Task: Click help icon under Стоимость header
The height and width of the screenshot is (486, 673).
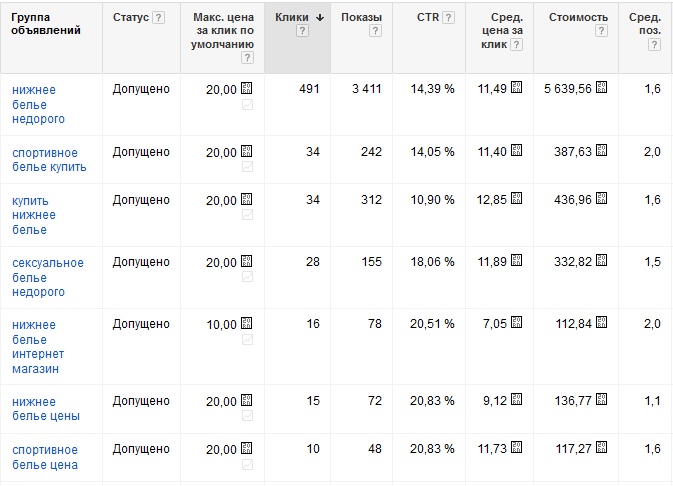Action: (x=601, y=31)
